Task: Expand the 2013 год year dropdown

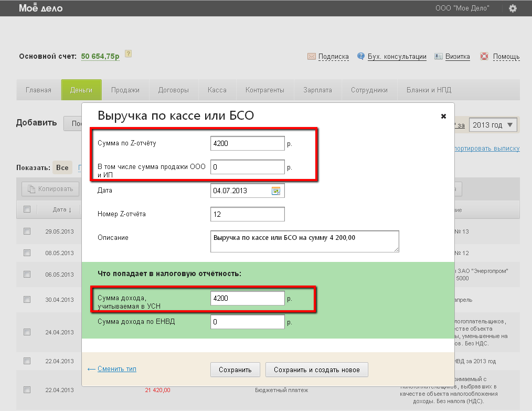Action: tap(493, 125)
